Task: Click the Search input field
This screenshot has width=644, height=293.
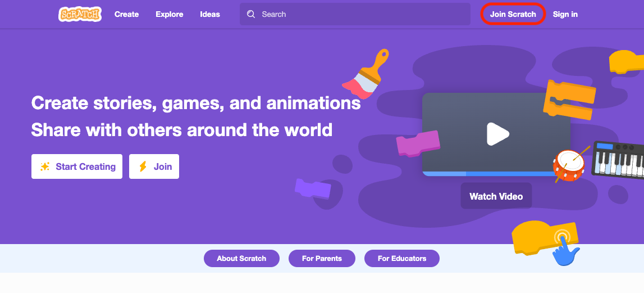Action: point(355,15)
